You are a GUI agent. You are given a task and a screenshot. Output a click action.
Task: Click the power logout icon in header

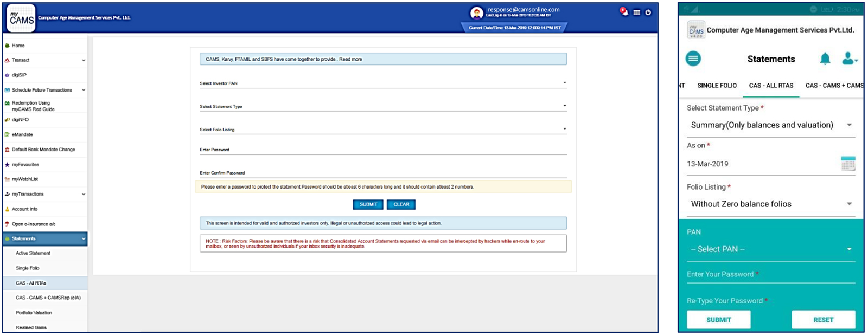(648, 12)
